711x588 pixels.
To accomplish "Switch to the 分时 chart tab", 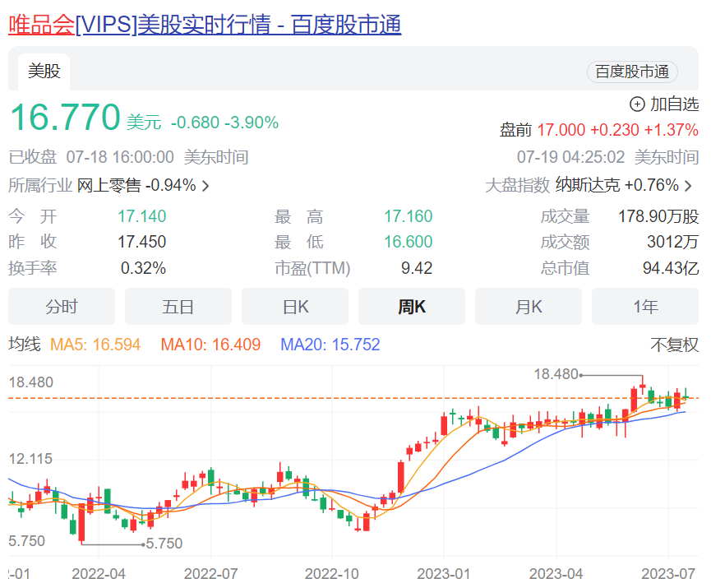I will click(x=62, y=307).
